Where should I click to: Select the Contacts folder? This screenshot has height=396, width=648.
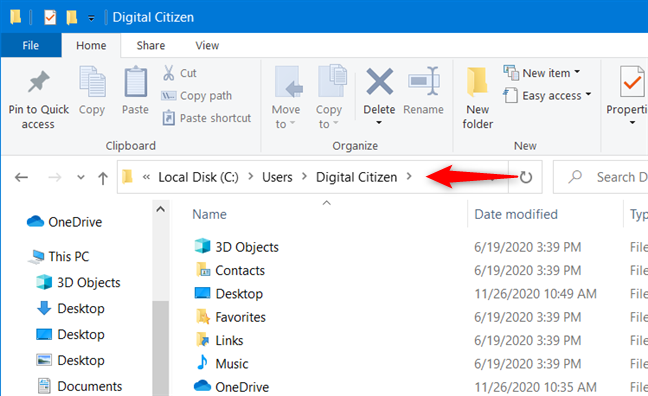(x=230, y=270)
